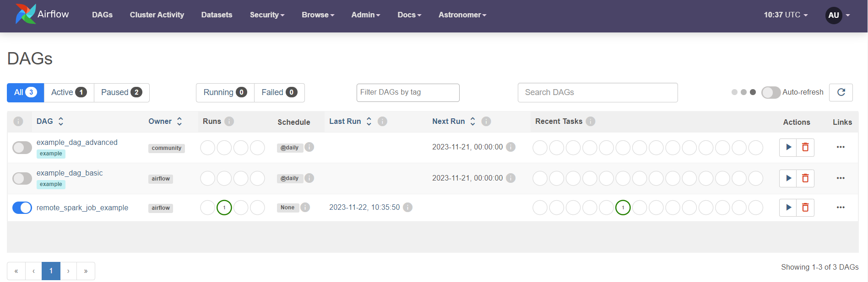
Task: Open Cluster Activity page
Action: 157,15
